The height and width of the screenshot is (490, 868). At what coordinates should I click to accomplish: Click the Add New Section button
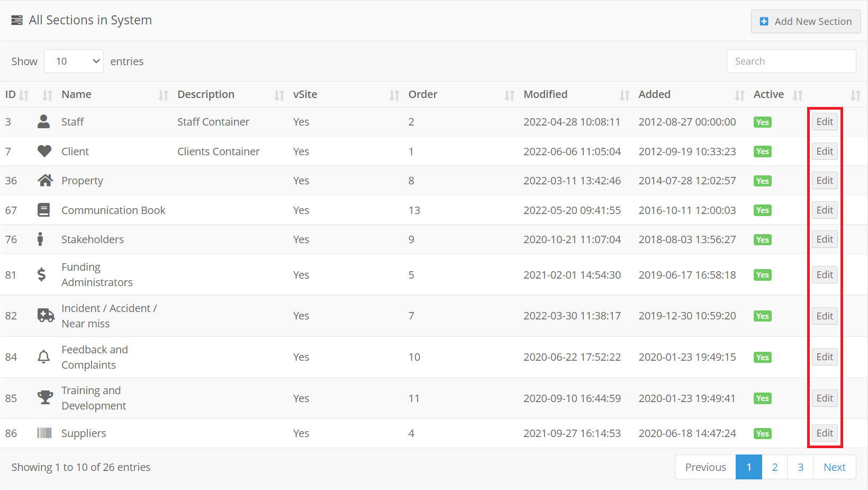806,22
